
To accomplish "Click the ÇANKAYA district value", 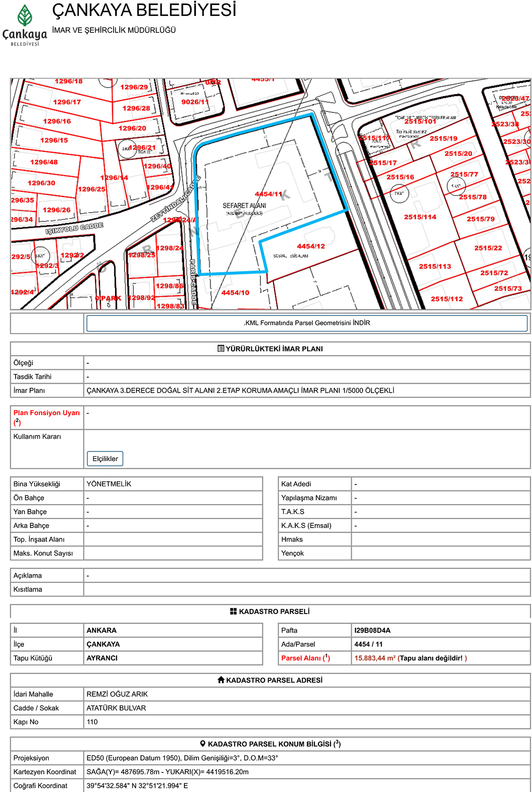I will pos(103,644).
